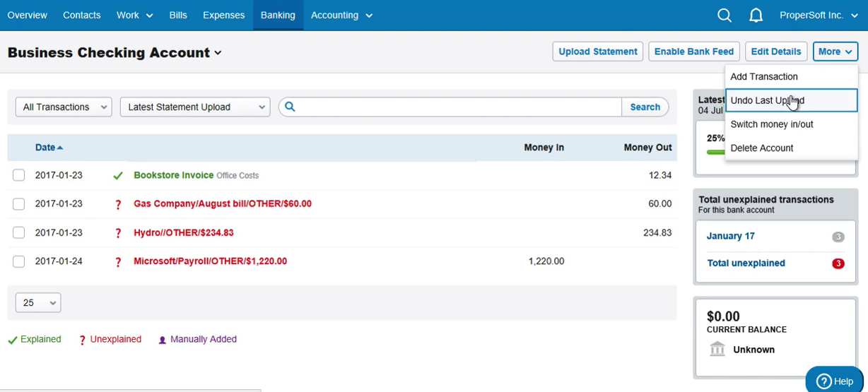
Task: Click the 234.83 Money Out amount
Action: pos(657,232)
